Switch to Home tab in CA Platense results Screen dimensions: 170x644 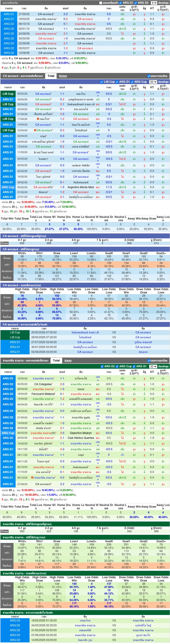[x=63, y=76]
